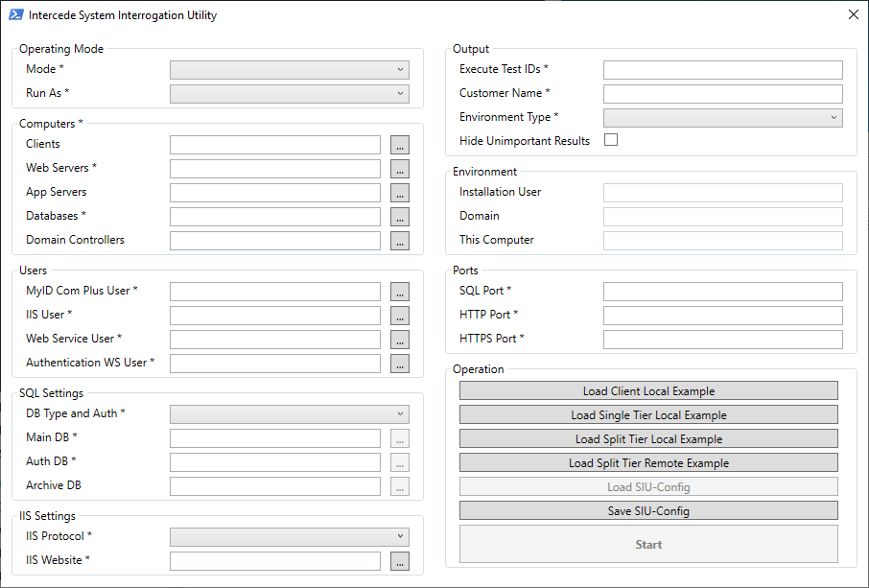Open the Domain Controllers browse button
This screenshot has width=869, height=588.
click(400, 241)
